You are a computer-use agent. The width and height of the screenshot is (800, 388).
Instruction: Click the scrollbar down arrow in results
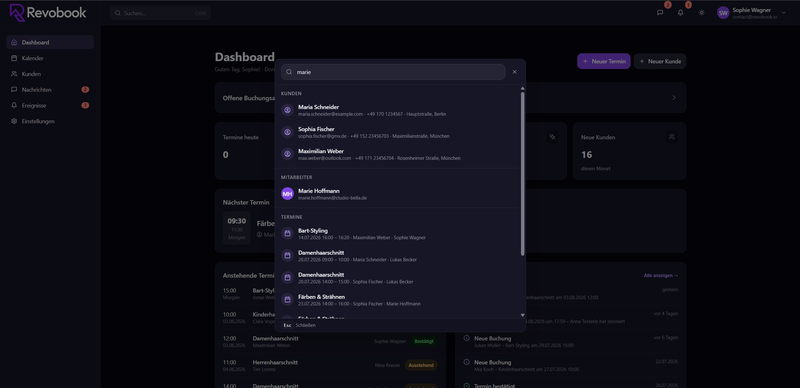[x=522, y=315]
